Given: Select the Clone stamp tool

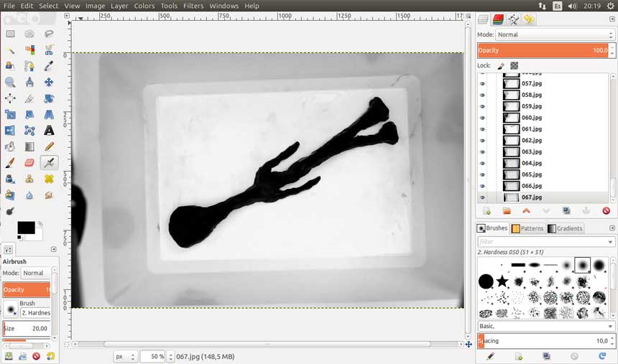Looking at the screenshot, I should click(29, 179).
